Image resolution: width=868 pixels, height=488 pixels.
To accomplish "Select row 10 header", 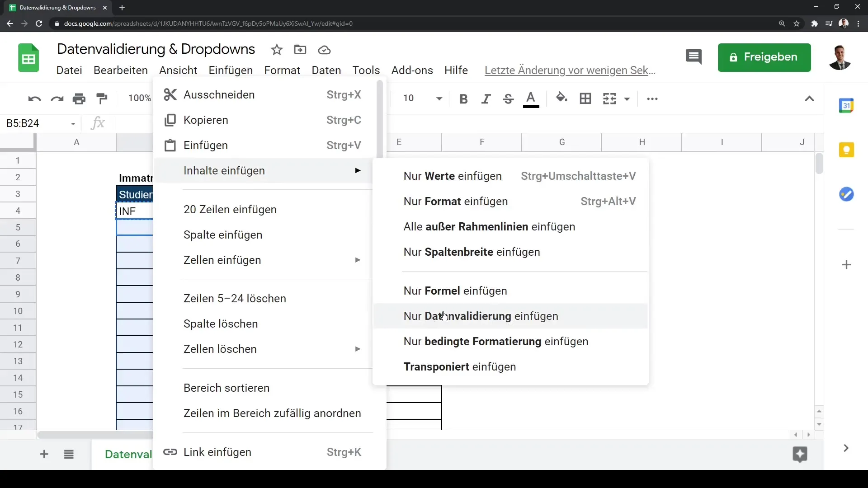I will tap(18, 311).
